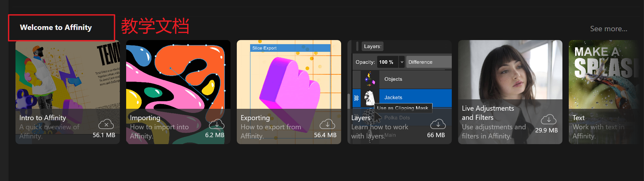644x181 pixels.
Task: Select the Welcome to Affinity heading
Action: pos(56,27)
